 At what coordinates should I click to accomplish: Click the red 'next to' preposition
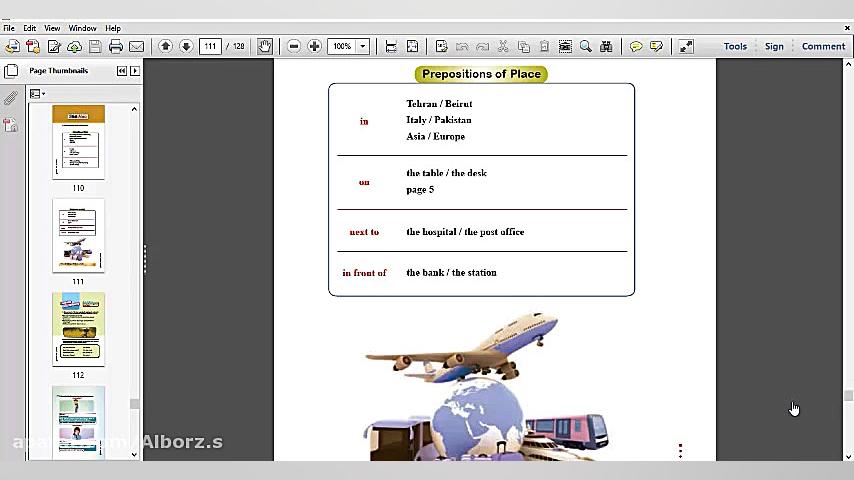[364, 232]
